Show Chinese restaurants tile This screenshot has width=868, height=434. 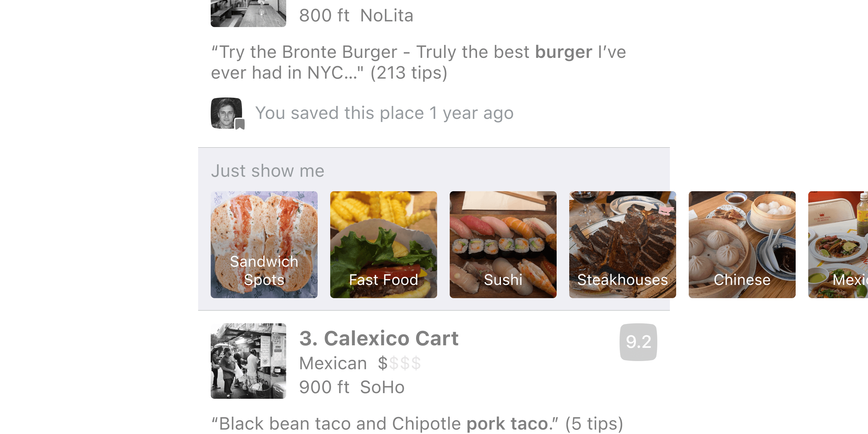tap(742, 245)
